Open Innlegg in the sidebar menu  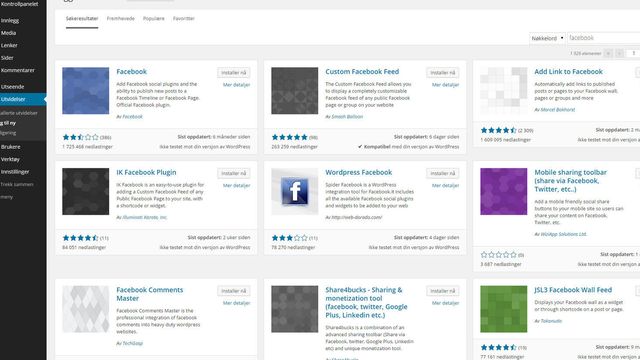point(10,20)
